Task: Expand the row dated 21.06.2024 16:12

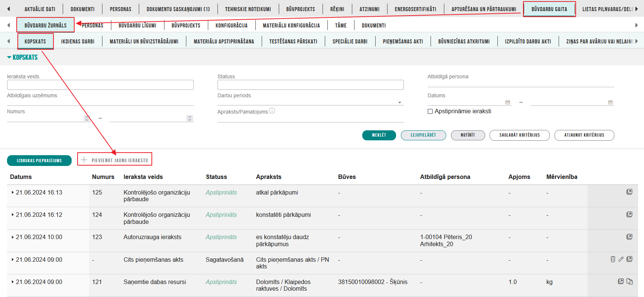Action: coord(13,215)
